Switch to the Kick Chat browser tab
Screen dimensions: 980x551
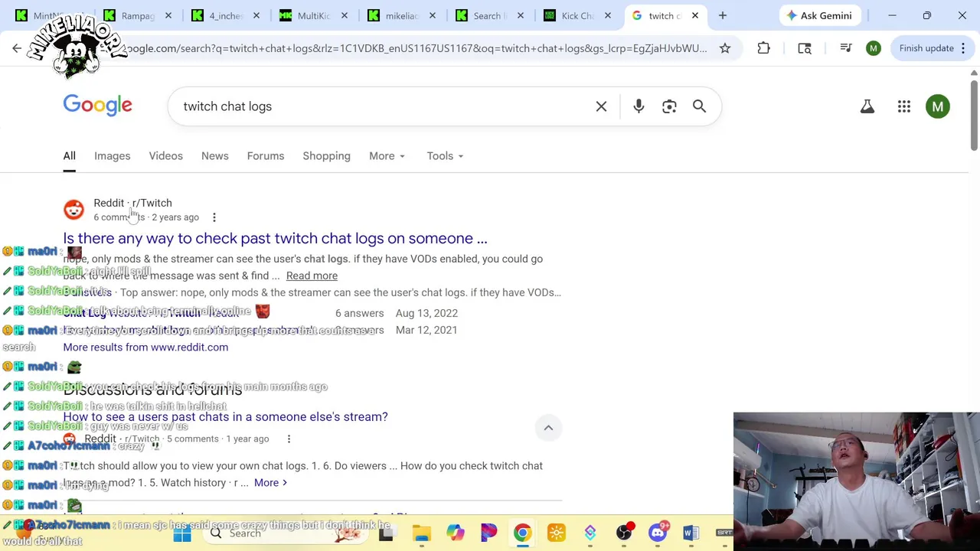[x=577, y=15]
